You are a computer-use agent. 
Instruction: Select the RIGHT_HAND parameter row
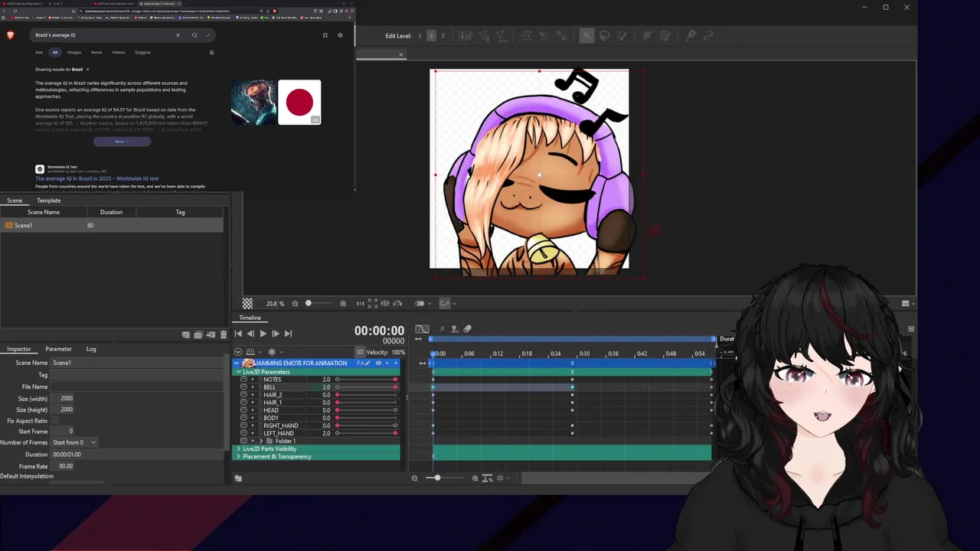(x=316, y=425)
